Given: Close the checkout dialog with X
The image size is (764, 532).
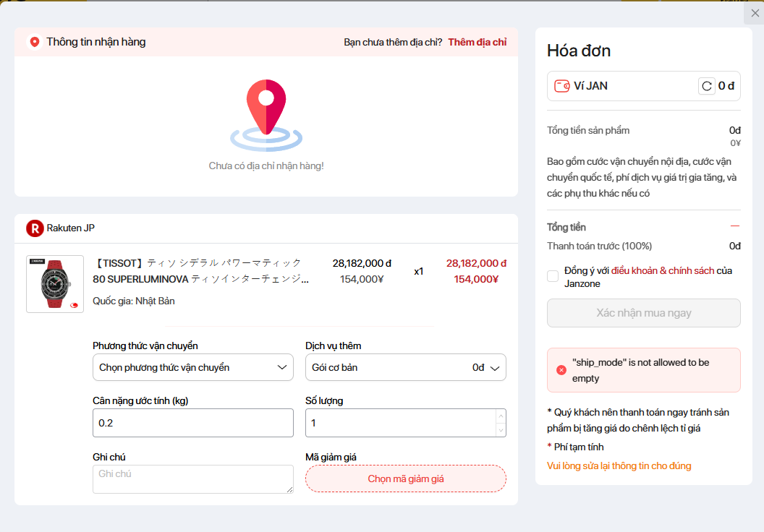Looking at the screenshot, I should pos(755,13).
